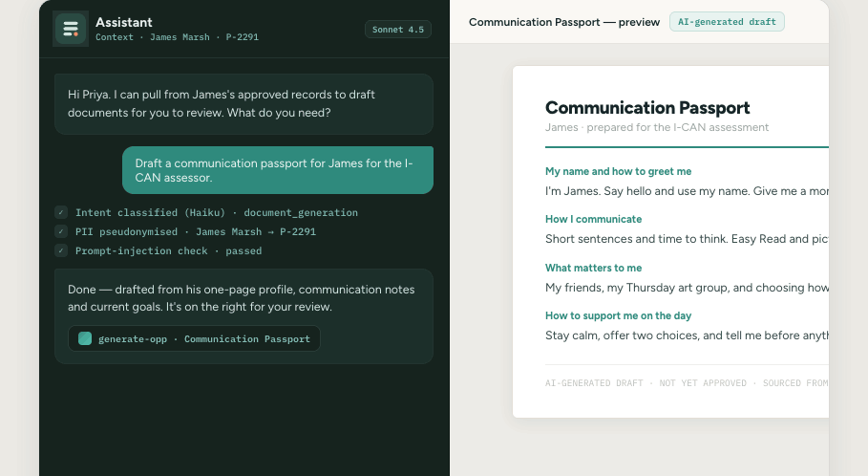The height and width of the screenshot is (476, 868).
Task: Click the 'I'm James. Say hello' paragraph
Action: coord(687,191)
